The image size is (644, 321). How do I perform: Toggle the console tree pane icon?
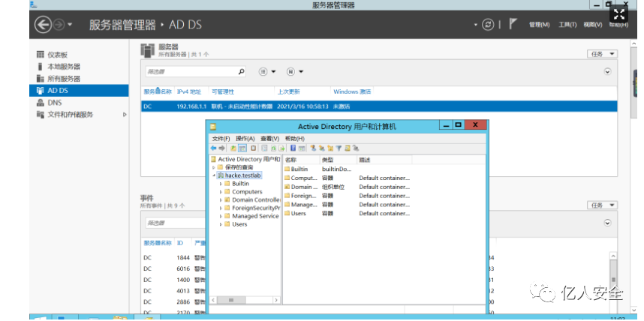242,148
